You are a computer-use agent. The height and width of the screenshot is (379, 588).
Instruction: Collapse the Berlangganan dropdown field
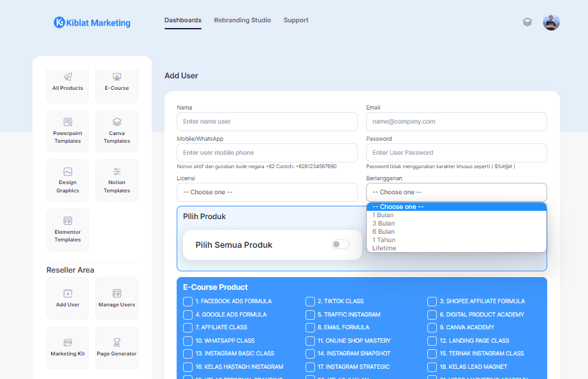[457, 192]
